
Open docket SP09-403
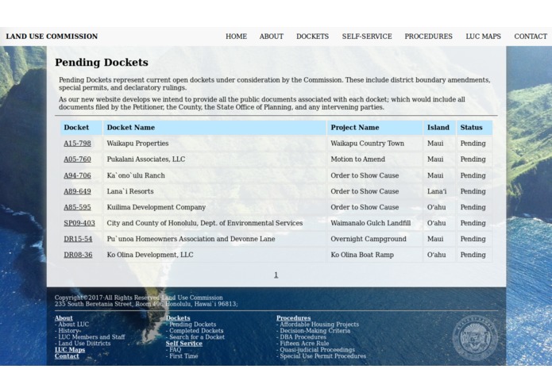point(79,223)
